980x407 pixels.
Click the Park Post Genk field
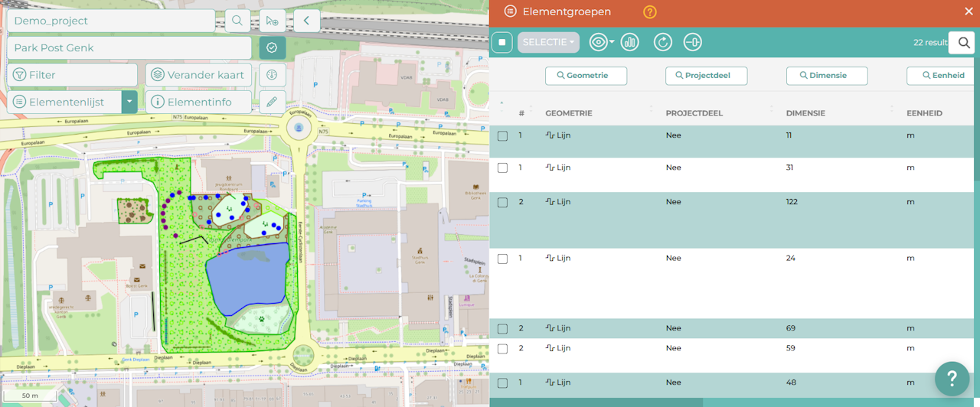tap(129, 47)
